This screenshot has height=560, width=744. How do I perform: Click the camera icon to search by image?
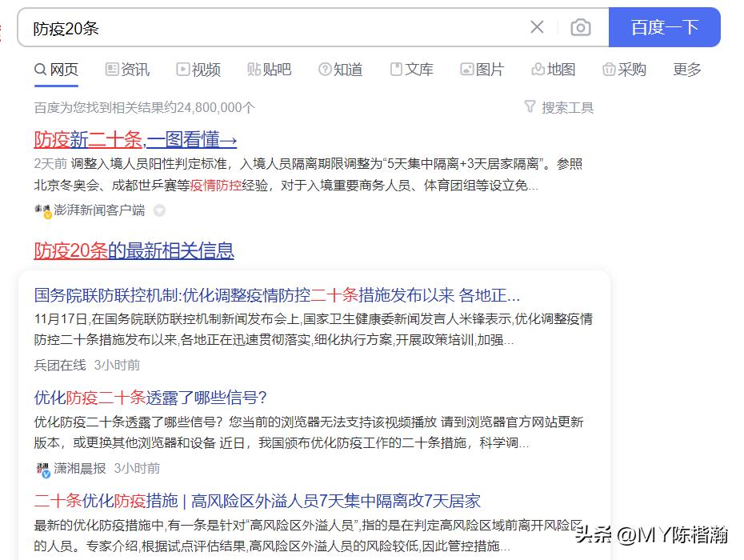(581, 27)
